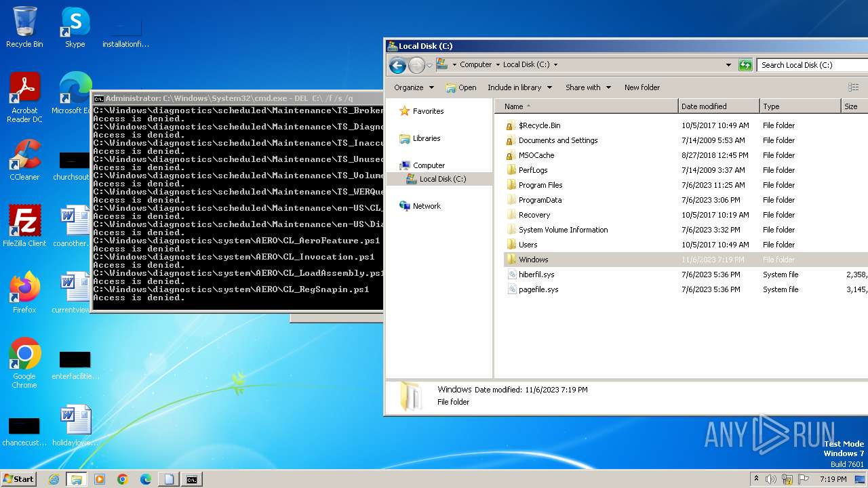Launch the Microsoft Edge desktop shortcut
This screenshot has height=488, width=868.
[x=73, y=94]
